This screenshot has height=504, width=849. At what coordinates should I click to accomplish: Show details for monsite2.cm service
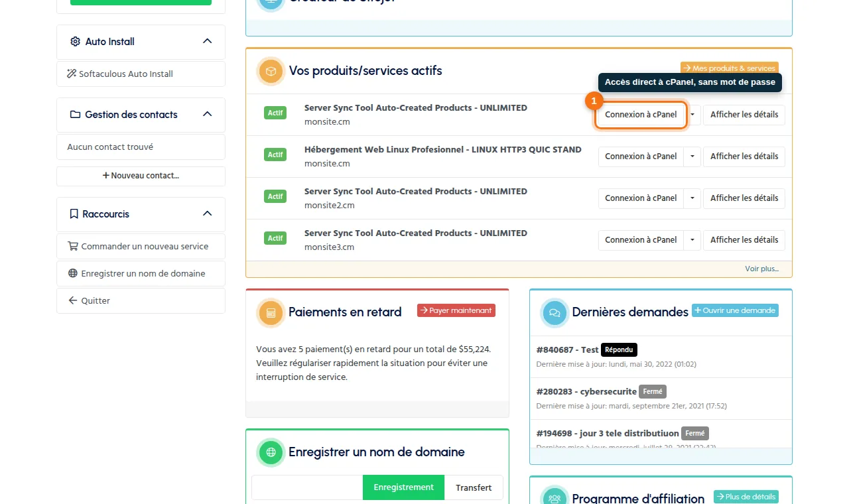(x=744, y=198)
